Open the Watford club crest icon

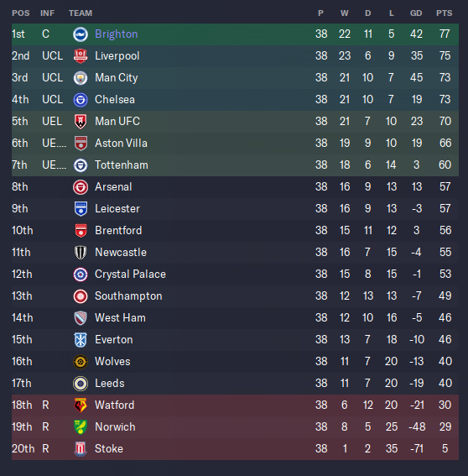click(81, 405)
